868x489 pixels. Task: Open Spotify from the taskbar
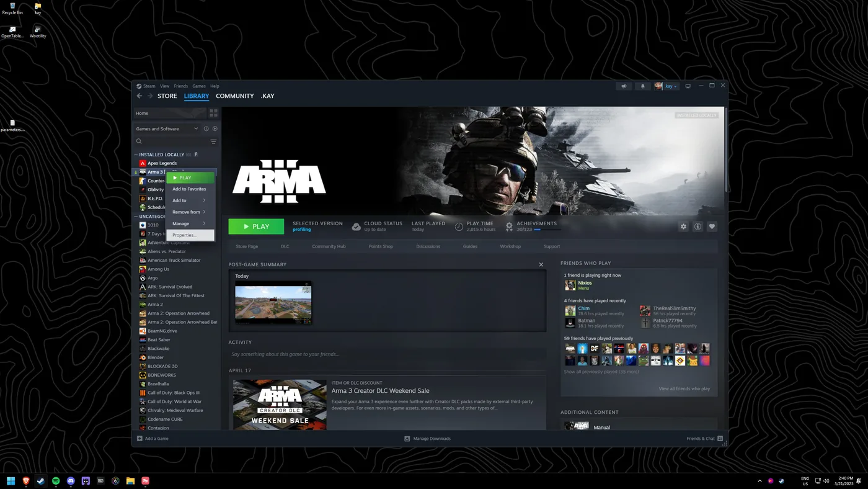[x=56, y=481]
